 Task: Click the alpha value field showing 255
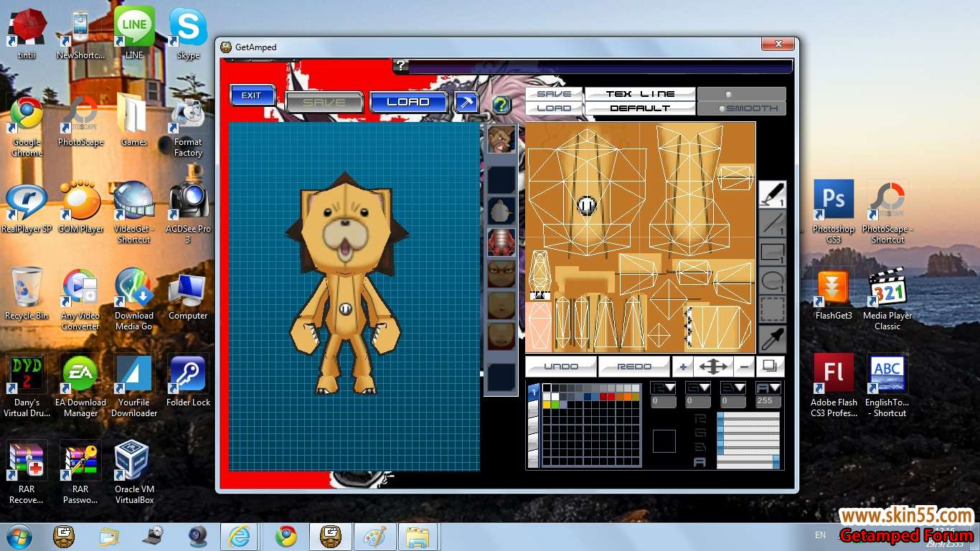pos(768,402)
